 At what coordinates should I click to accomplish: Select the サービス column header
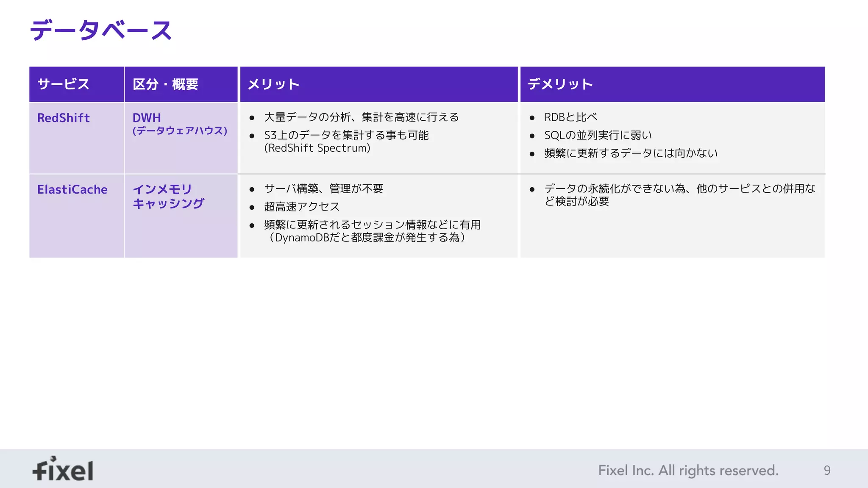click(x=64, y=84)
